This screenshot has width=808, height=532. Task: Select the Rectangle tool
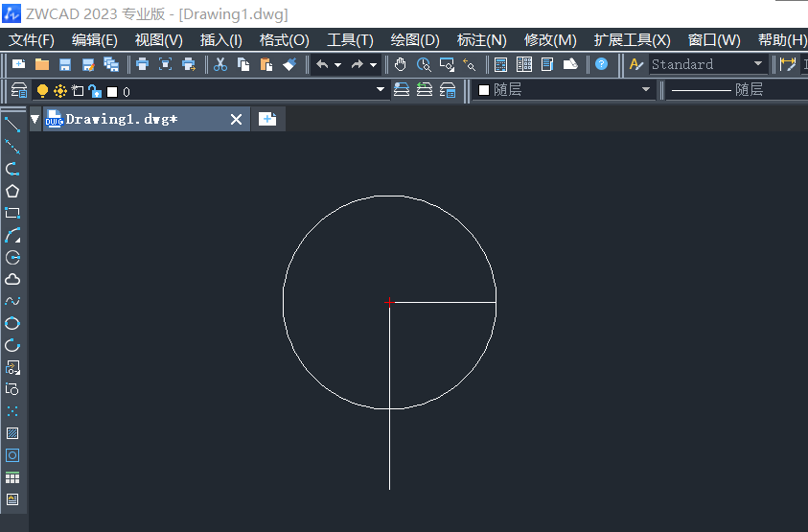pos(12,213)
